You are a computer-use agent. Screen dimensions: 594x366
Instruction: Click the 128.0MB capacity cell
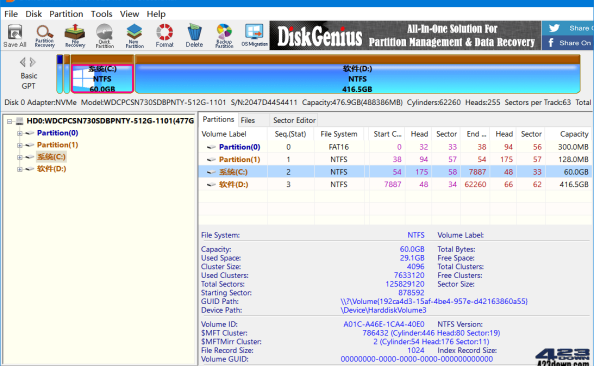coord(573,160)
